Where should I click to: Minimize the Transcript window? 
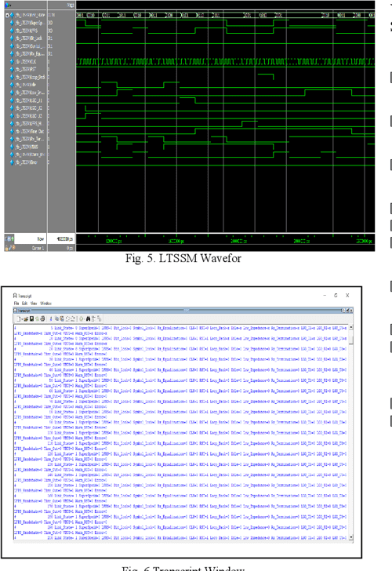point(325,296)
